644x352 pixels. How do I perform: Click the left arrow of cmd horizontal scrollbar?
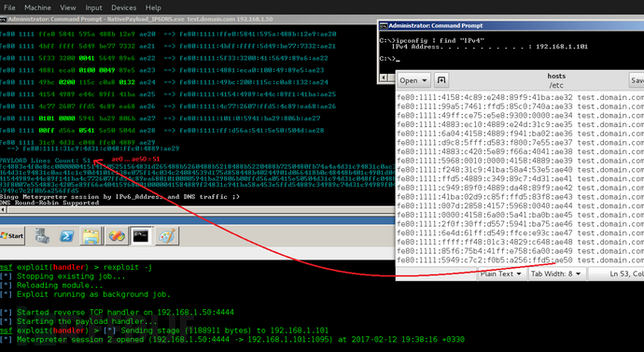(3, 210)
